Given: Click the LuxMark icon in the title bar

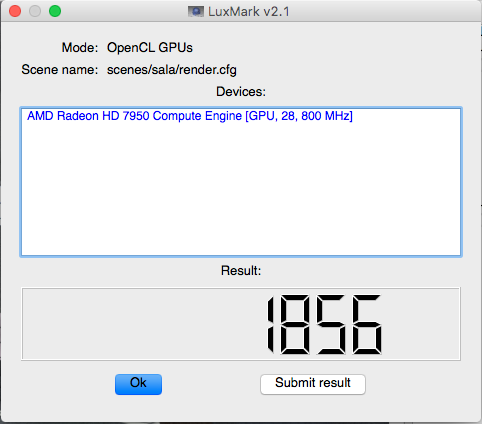Looking at the screenshot, I should 196,12.
